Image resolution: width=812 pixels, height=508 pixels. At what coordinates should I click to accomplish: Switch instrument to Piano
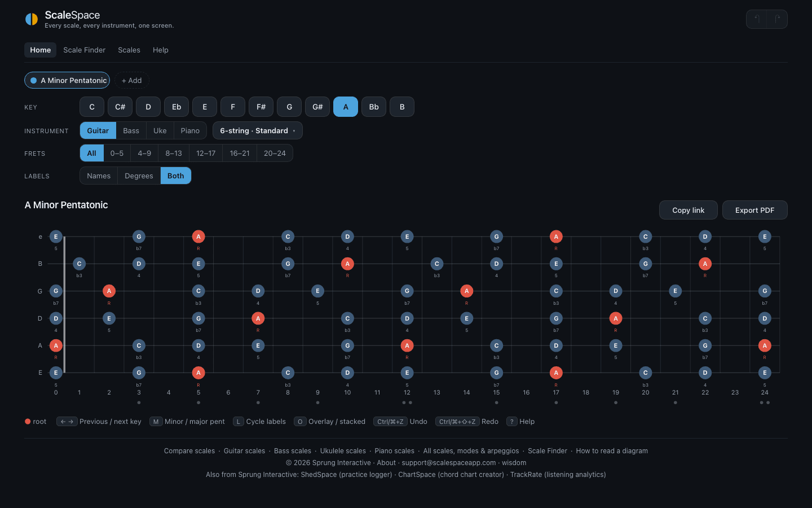[190, 130]
